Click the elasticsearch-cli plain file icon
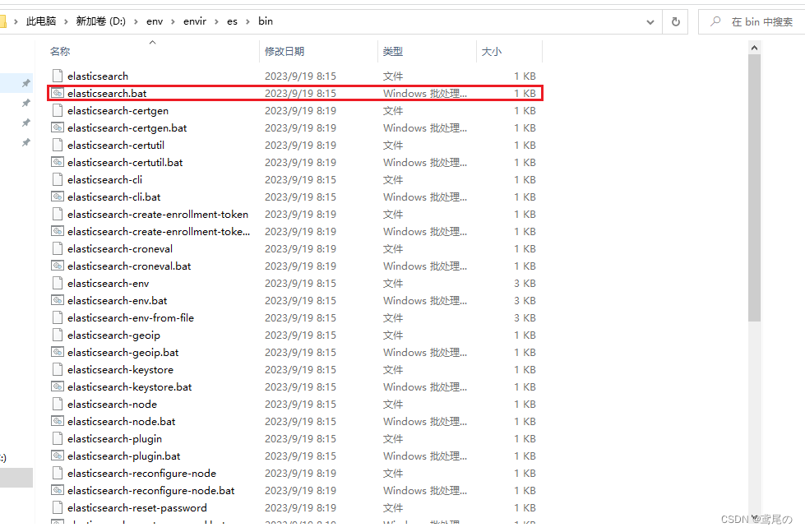The height and width of the screenshot is (532, 805). tap(58, 179)
